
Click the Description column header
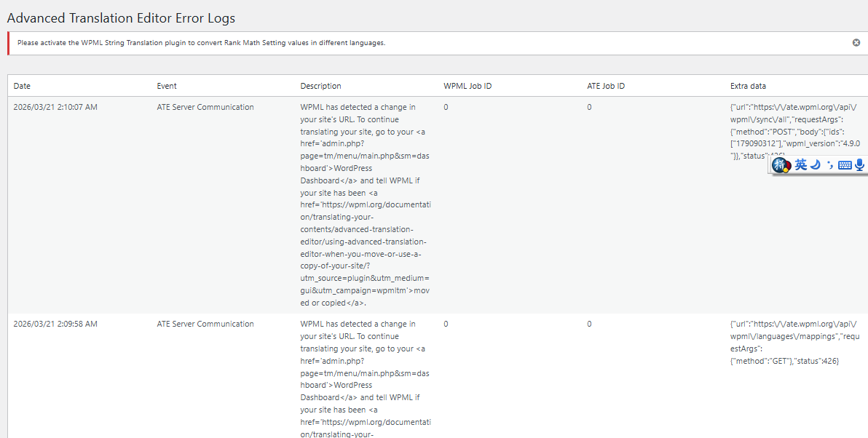[320, 86]
